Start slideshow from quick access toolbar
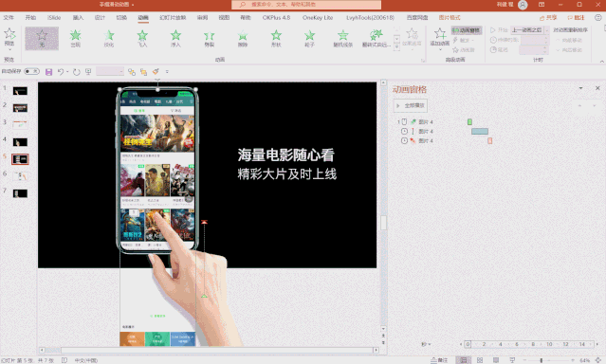Screen dimensions: 606x364 [x=88, y=72]
